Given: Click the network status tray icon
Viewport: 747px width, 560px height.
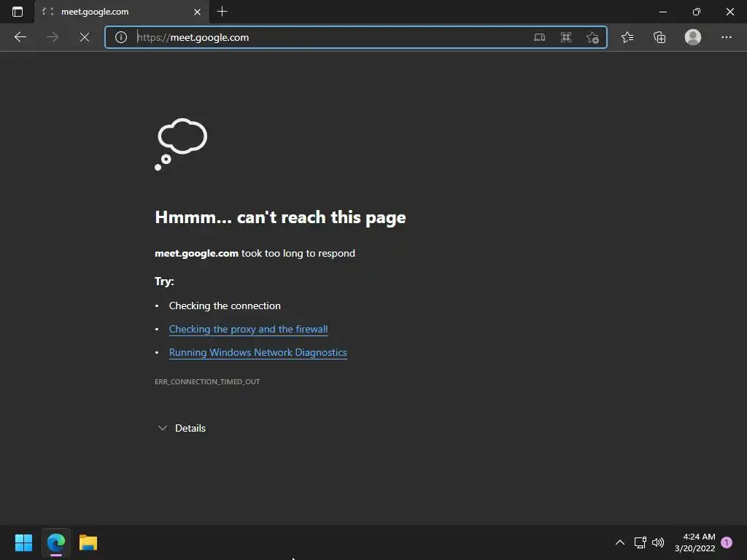Looking at the screenshot, I should tap(640, 542).
